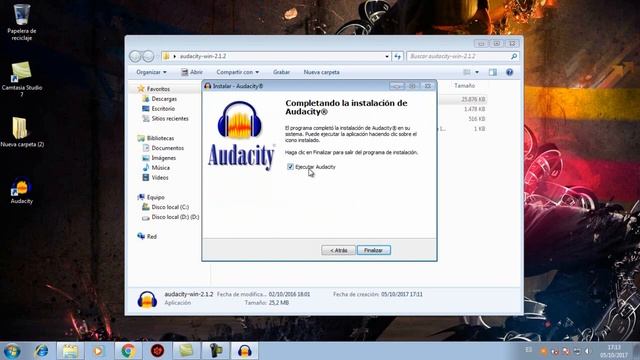Click the blue help icon in Explorer
The height and width of the screenshot is (360, 640).
(509, 72)
